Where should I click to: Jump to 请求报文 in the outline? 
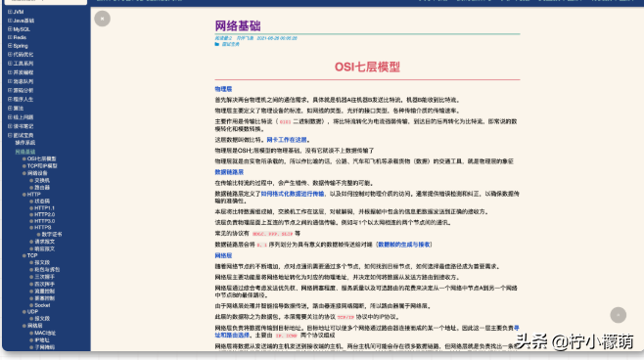[44, 242]
